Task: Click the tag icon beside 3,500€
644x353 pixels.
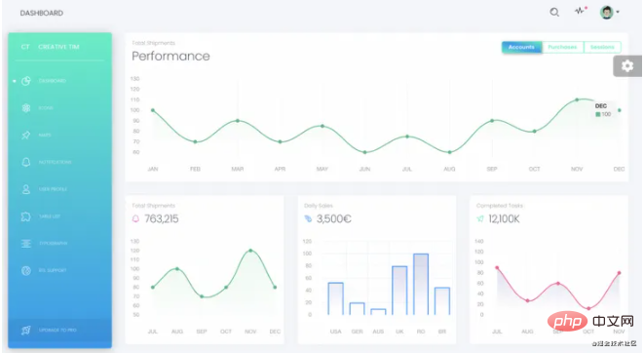Action: click(308, 218)
